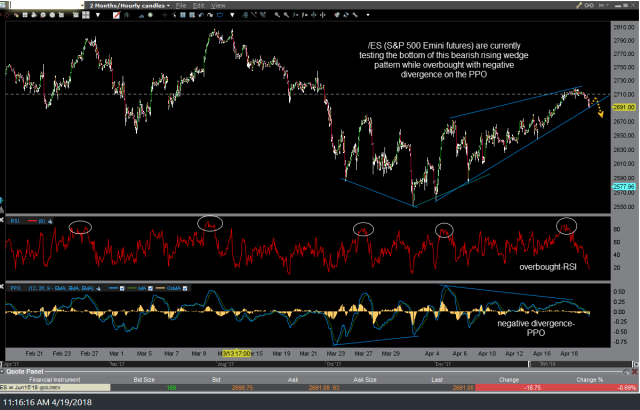The height and width of the screenshot is (410, 640).
Task: Expand the symbol field dropdown arrow
Action: 82,6
